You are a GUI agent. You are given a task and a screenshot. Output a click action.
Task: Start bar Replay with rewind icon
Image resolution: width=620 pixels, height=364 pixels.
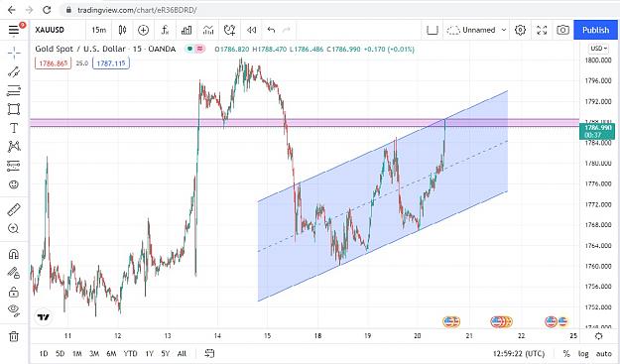tap(251, 30)
